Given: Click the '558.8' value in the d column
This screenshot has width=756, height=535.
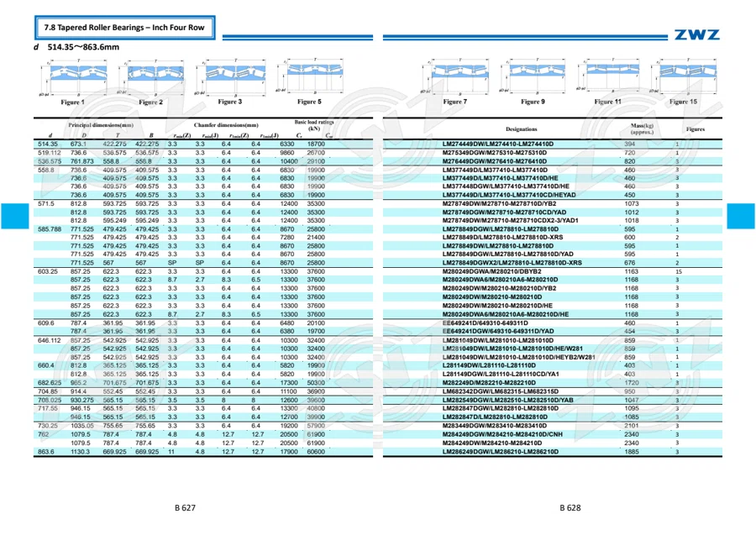Looking at the screenshot, I should [46, 170].
